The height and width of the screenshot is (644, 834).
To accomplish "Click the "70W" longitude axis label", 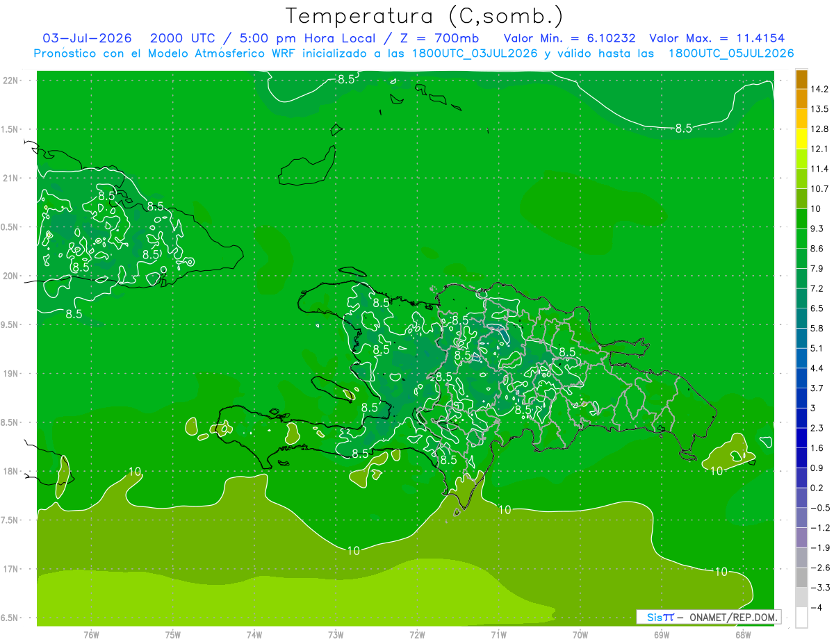I will coord(580,635).
